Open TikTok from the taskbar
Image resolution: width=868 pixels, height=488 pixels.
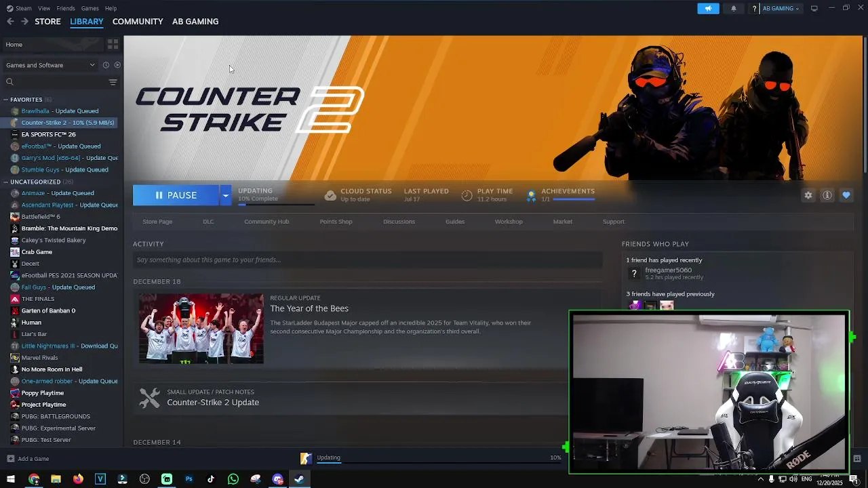(211, 479)
